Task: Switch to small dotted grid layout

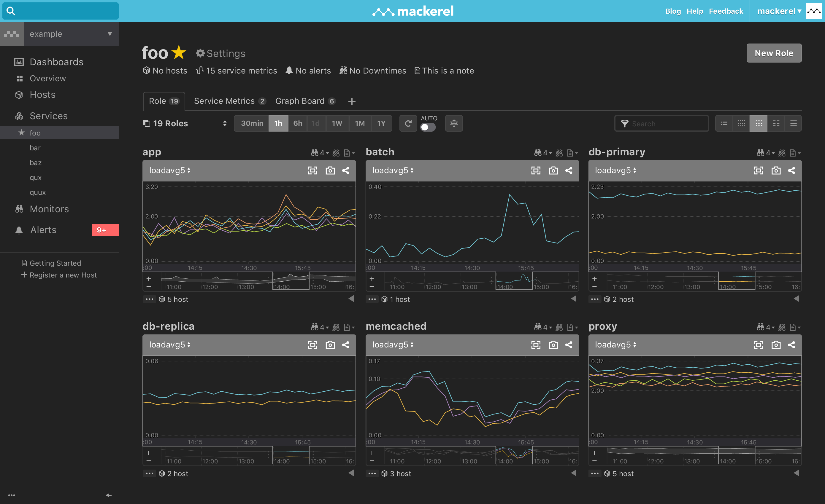Action: pos(741,123)
